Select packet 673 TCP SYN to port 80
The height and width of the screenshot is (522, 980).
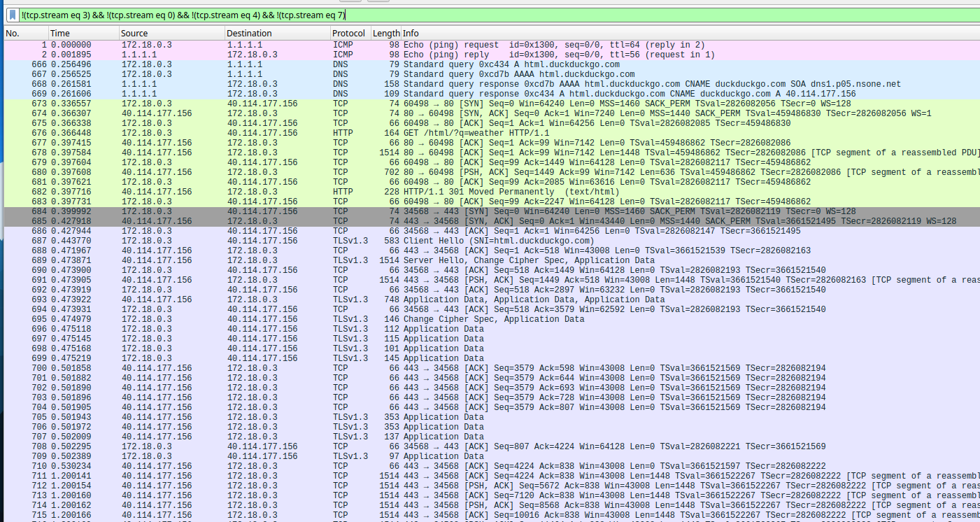(492, 104)
